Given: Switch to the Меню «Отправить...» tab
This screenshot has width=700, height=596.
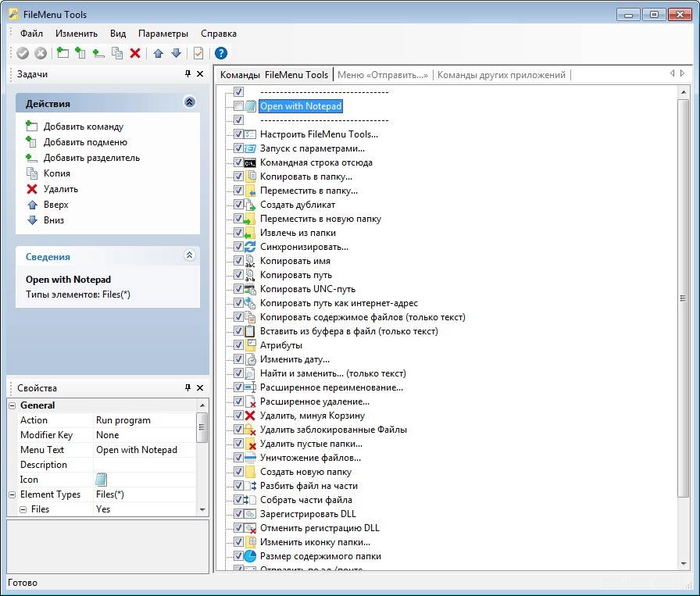Looking at the screenshot, I should (x=383, y=74).
